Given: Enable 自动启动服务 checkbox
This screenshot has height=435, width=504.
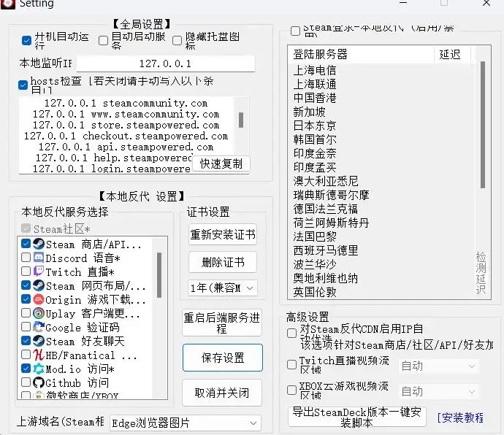Looking at the screenshot, I should pos(103,40).
